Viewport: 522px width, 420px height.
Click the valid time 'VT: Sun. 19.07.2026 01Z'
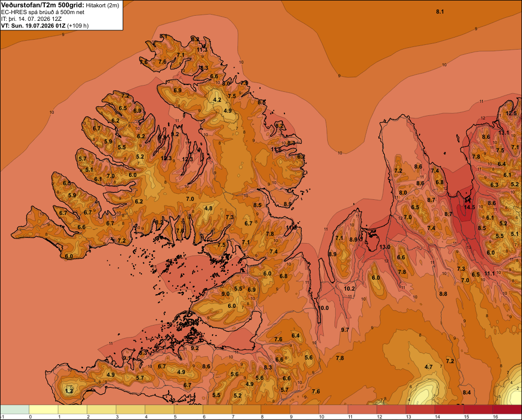pos(33,25)
